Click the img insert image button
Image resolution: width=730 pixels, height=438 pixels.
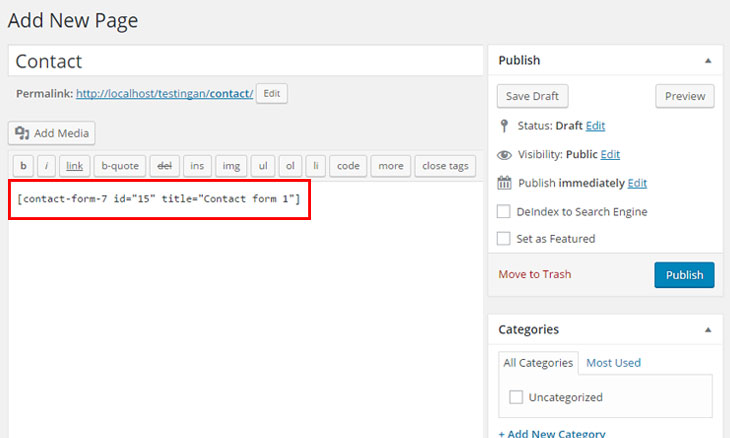[231, 166]
